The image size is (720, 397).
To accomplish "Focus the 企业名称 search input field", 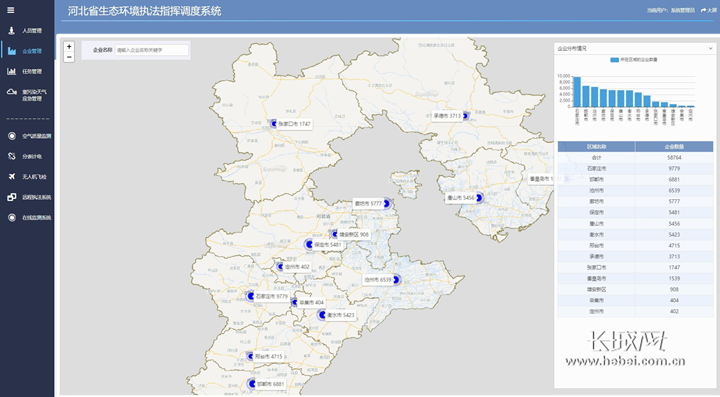I will click(x=152, y=50).
